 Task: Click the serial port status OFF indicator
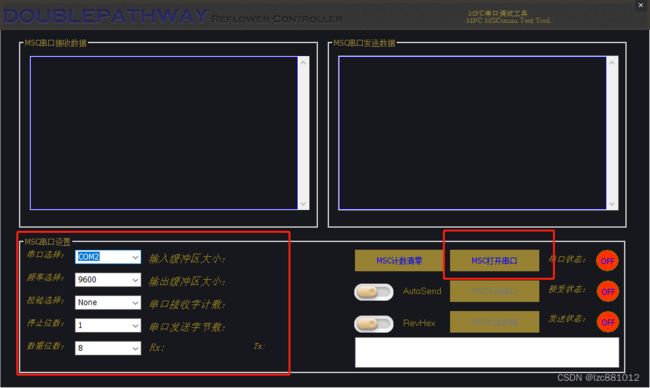pyautogui.click(x=607, y=261)
